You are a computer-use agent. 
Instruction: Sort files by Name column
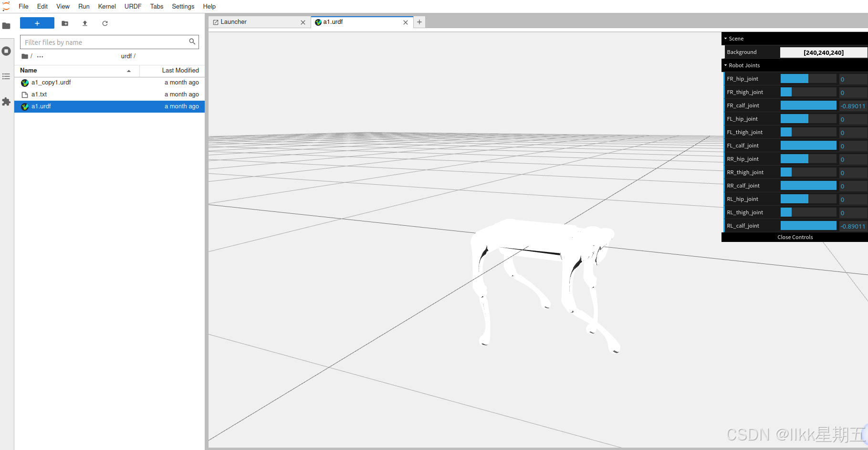(x=76, y=71)
